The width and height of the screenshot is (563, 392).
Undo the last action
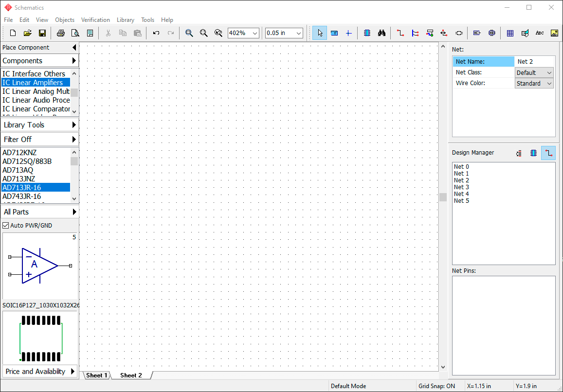click(x=156, y=33)
